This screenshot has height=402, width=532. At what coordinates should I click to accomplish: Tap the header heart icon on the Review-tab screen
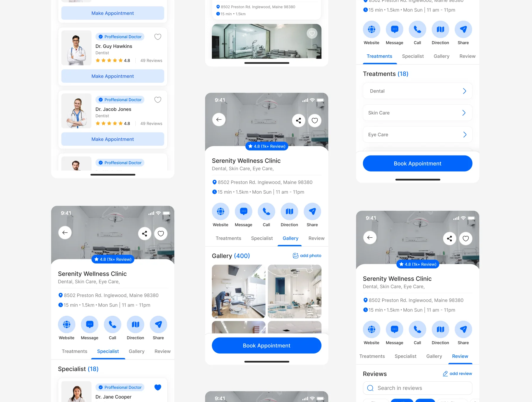[x=466, y=239]
